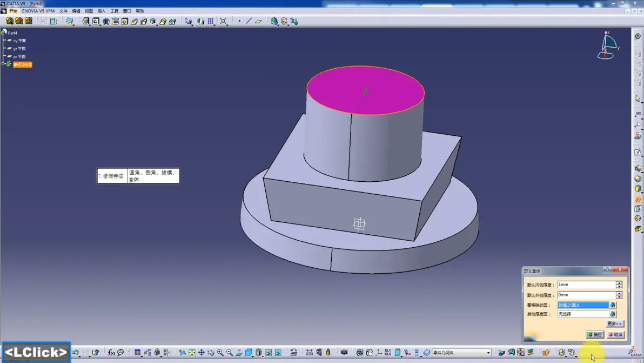644x363 pixels.
Task: Click the 默认外侧厚度 spinner arrows
Action: pos(619,295)
